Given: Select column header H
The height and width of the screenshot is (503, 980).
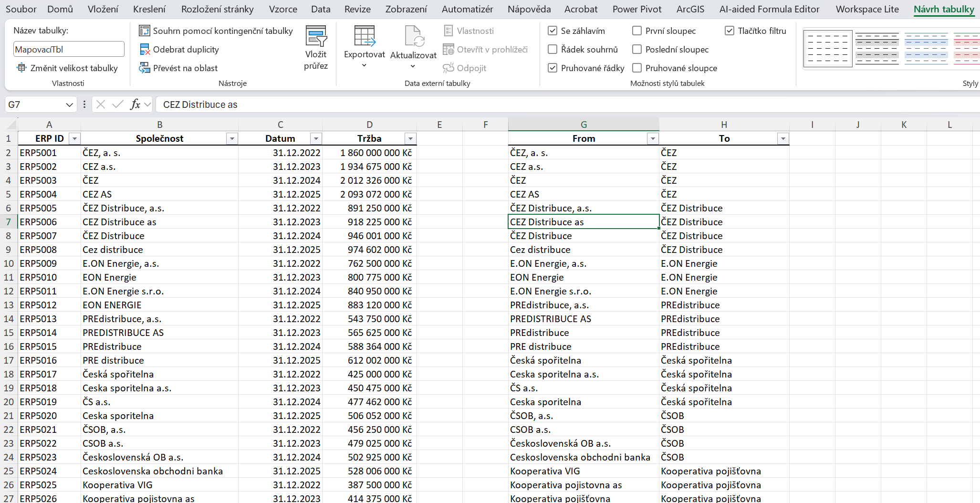Looking at the screenshot, I should pyautogui.click(x=724, y=125).
